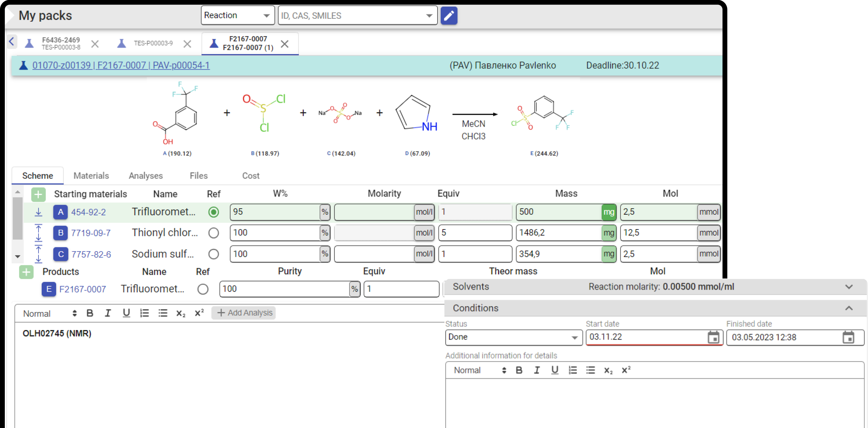Switch to the Materials tab

coord(91,176)
